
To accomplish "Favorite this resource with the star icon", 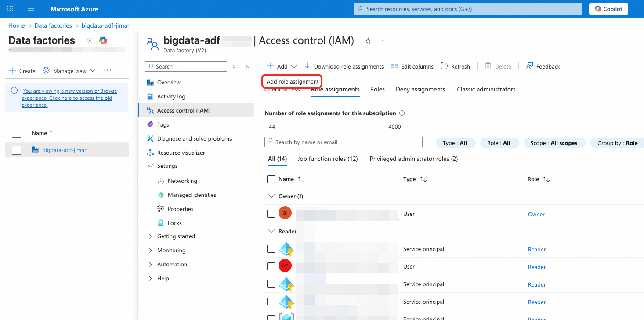I will pos(368,41).
